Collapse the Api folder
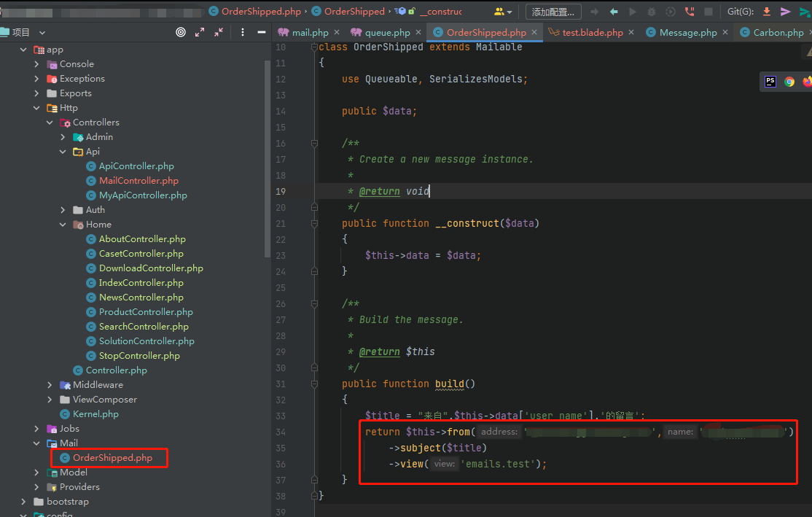The width and height of the screenshot is (812, 517). click(x=63, y=152)
